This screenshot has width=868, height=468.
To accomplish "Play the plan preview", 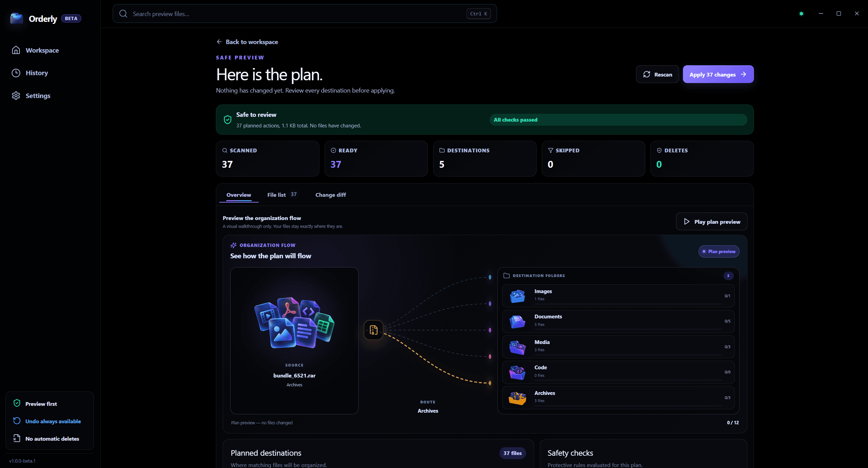I will pos(712,222).
